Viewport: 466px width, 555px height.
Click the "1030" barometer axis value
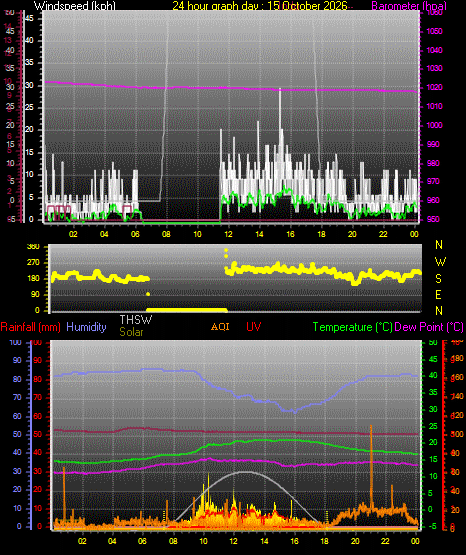click(x=434, y=68)
